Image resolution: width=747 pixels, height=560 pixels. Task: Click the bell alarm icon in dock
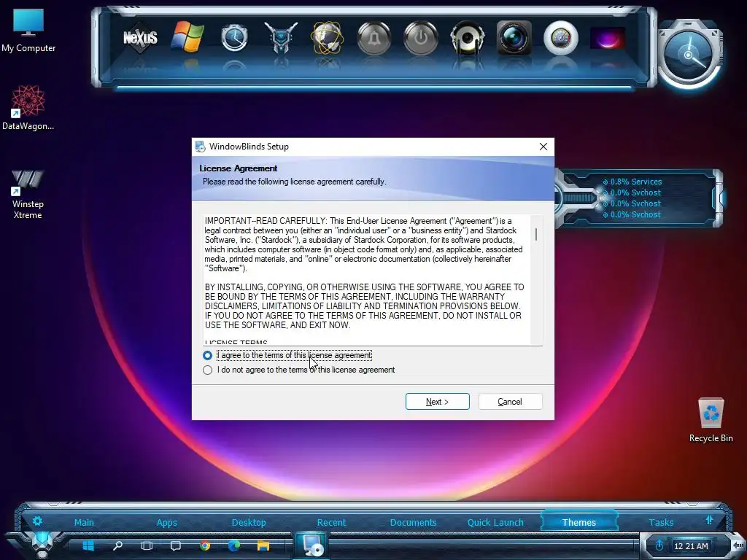coord(374,37)
